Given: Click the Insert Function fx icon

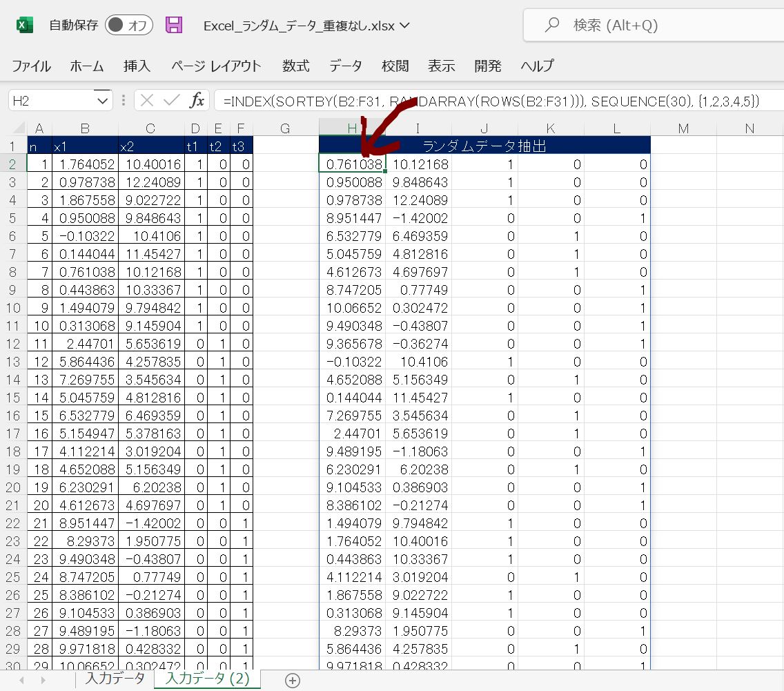Looking at the screenshot, I should pos(197,101).
